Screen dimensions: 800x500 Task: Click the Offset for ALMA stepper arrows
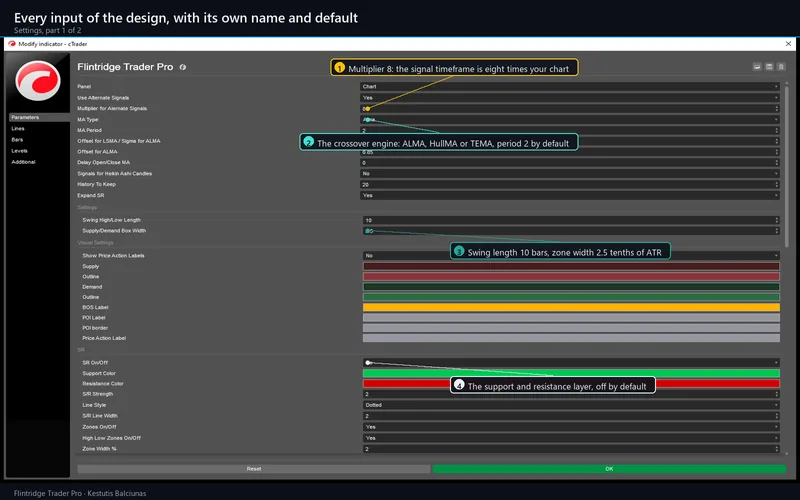(777, 152)
